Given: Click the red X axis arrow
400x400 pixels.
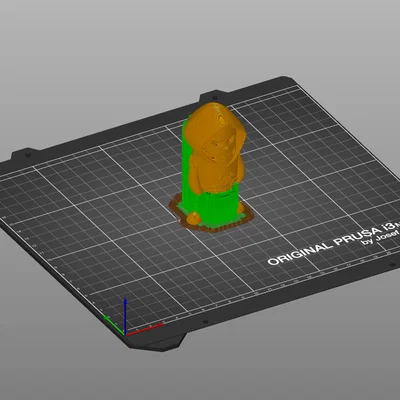Looking at the screenshot, I should (145, 329).
